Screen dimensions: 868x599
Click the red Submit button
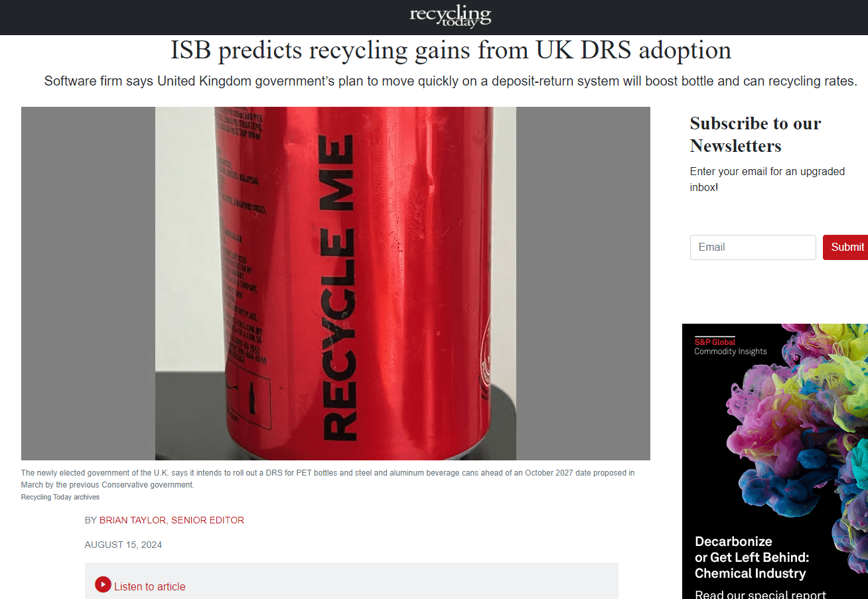click(847, 247)
